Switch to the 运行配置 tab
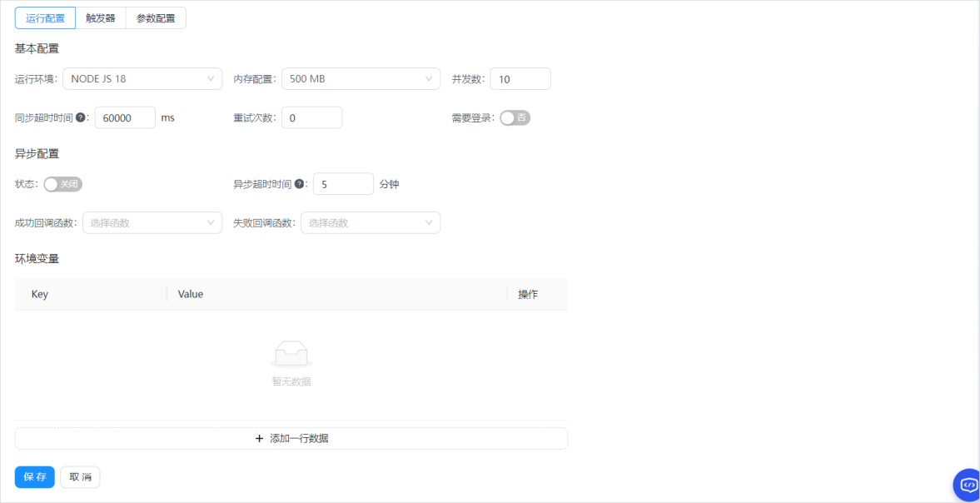980x503 pixels. [45, 18]
